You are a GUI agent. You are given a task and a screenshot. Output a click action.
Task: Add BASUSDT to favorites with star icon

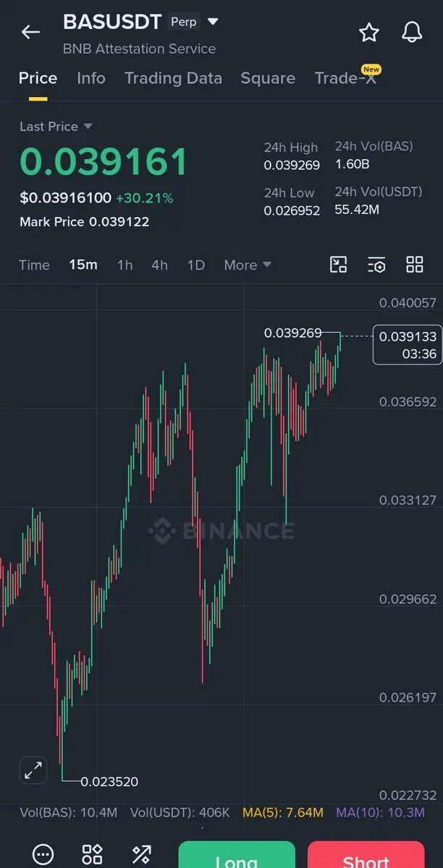click(x=369, y=32)
